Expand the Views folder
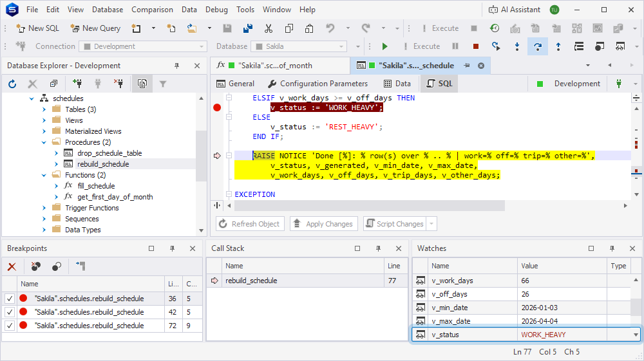 [x=44, y=120]
